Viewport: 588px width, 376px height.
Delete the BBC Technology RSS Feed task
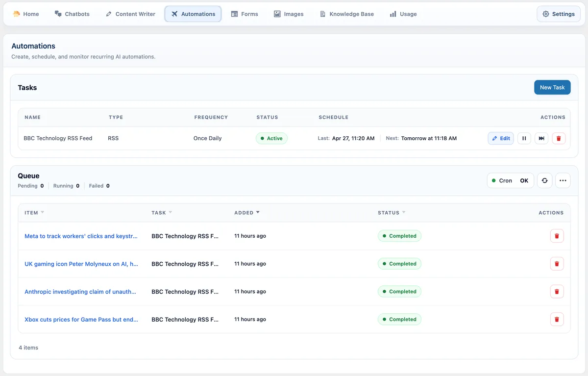(x=559, y=138)
